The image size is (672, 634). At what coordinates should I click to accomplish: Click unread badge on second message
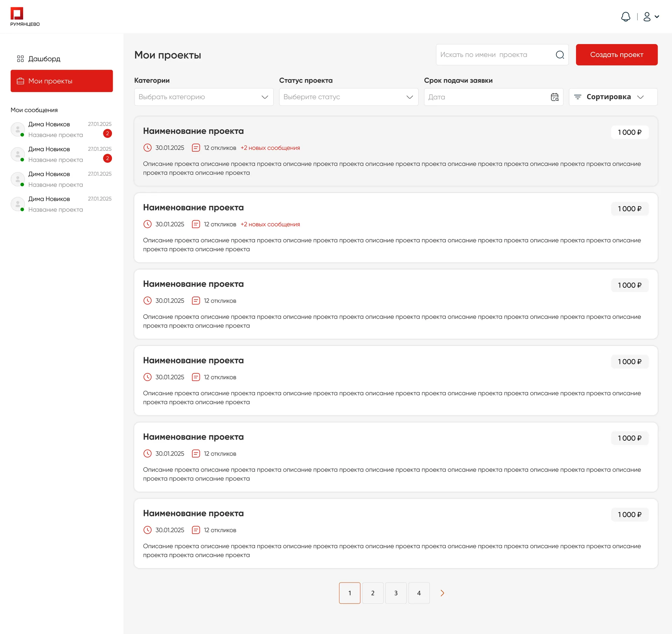[107, 158]
